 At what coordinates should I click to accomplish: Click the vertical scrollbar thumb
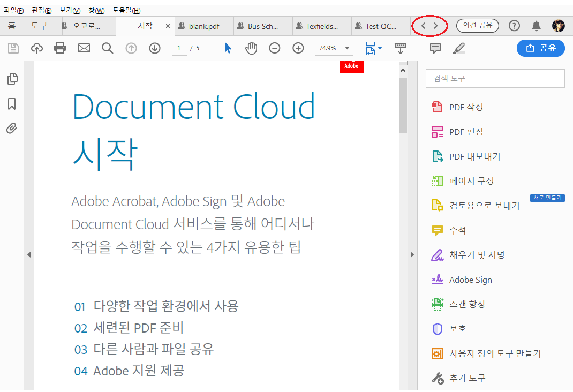point(403,105)
